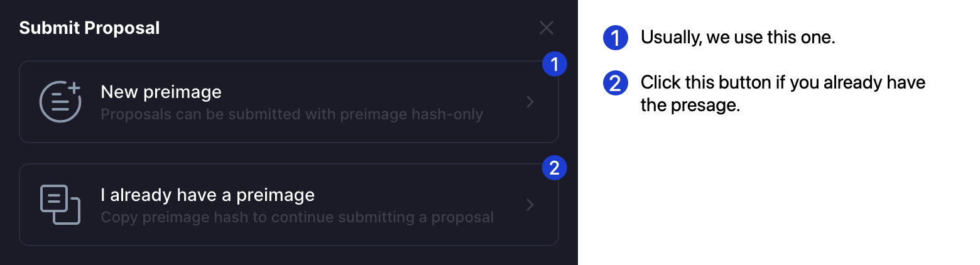Close the Submit Proposal dialog
The width and height of the screenshot is (980, 265).
547,28
